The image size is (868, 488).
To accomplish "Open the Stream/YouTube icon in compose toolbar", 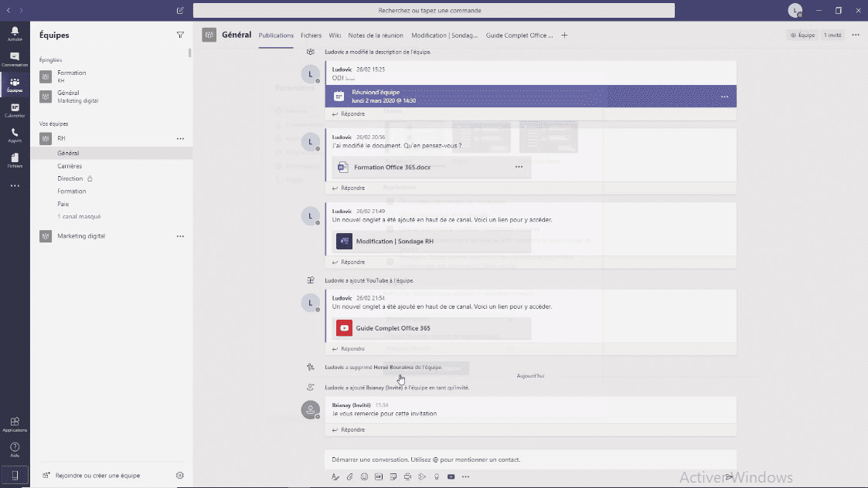I will pyautogui.click(x=451, y=476).
